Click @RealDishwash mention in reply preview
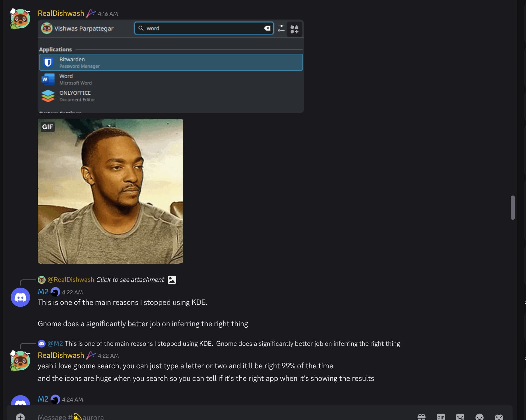 click(x=71, y=280)
